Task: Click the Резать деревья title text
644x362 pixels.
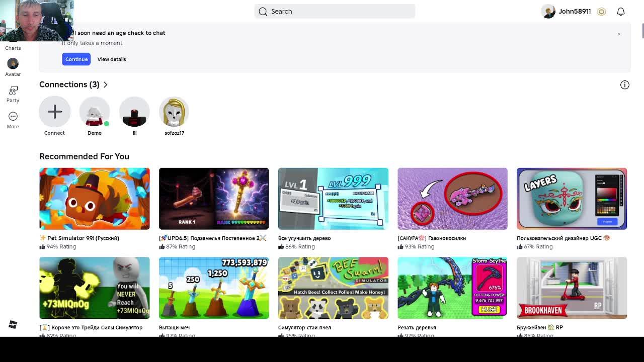Action: point(417,327)
